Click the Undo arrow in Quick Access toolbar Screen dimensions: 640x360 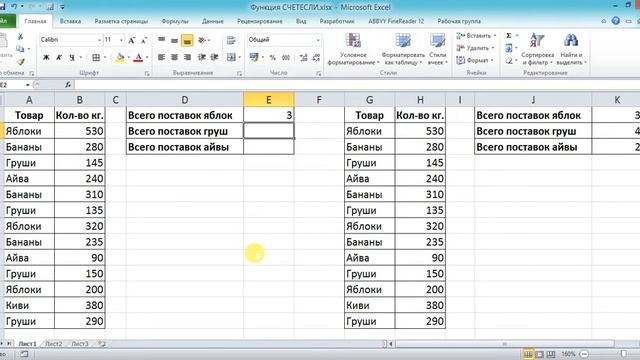14,7
